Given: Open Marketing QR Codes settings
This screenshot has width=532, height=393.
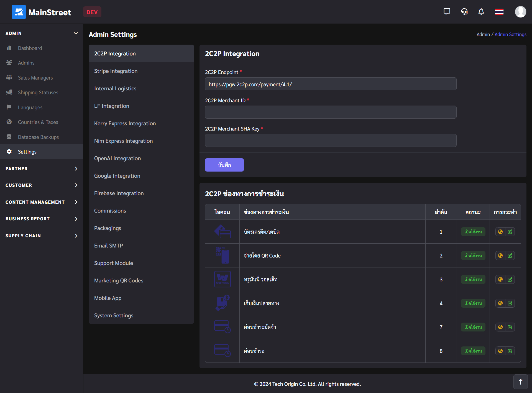Looking at the screenshot, I should tap(141, 280).
